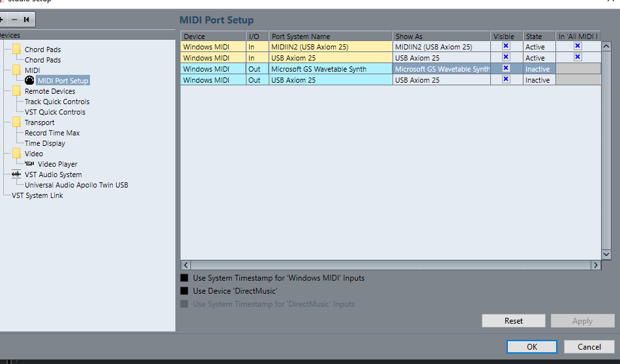Click Inactive state of USB Axiom 25 output
This screenshot has height=364, width=620.
(539, 79)
